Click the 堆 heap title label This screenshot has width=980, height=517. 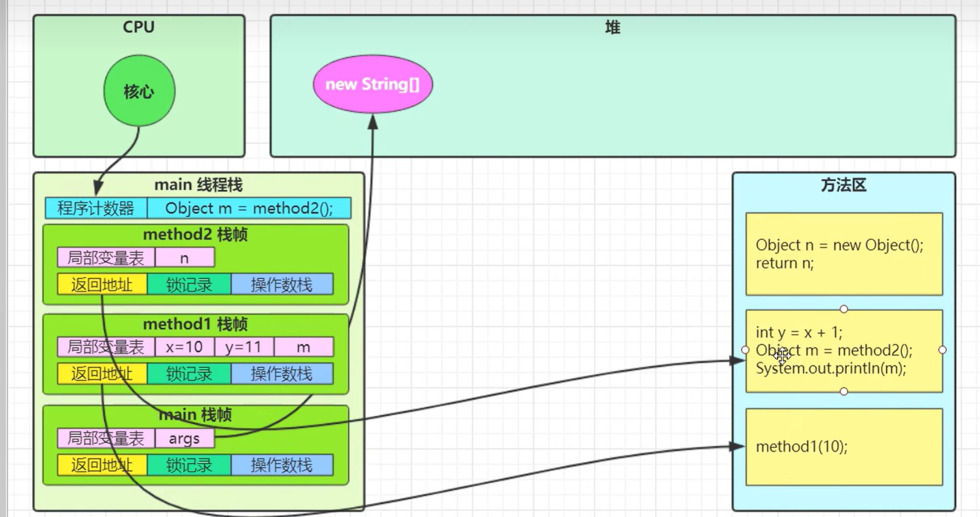pyautogui.click(x=612, y=27)
